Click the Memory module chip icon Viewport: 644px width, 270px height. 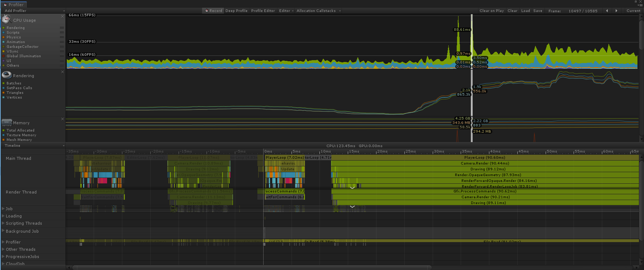coord(7,122)
